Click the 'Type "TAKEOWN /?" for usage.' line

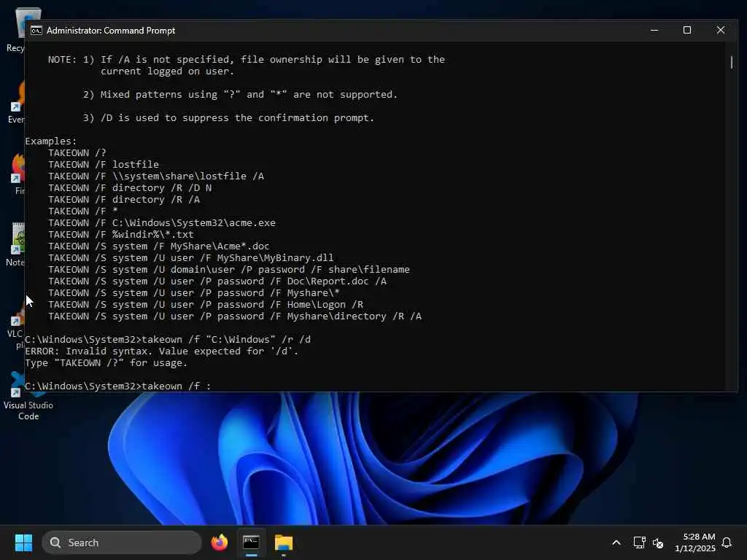(x=106, y=363)
